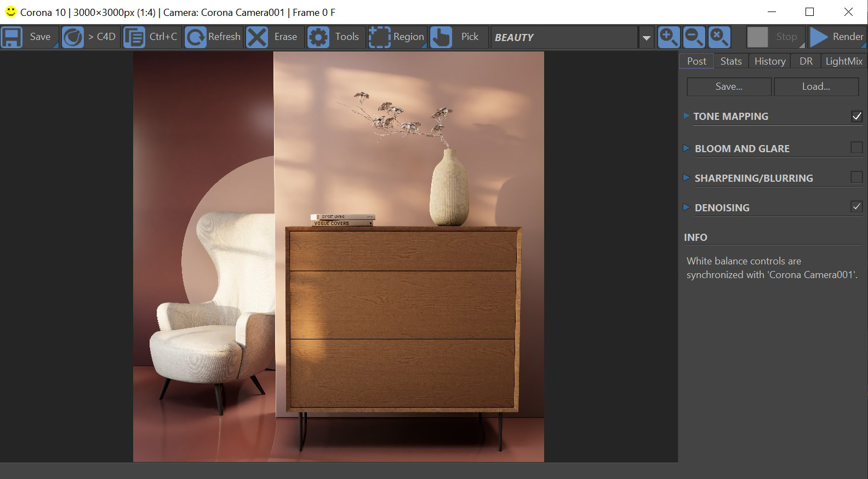Click the Tools text label
The image size is (868, 479).
(x=347, y=37)
